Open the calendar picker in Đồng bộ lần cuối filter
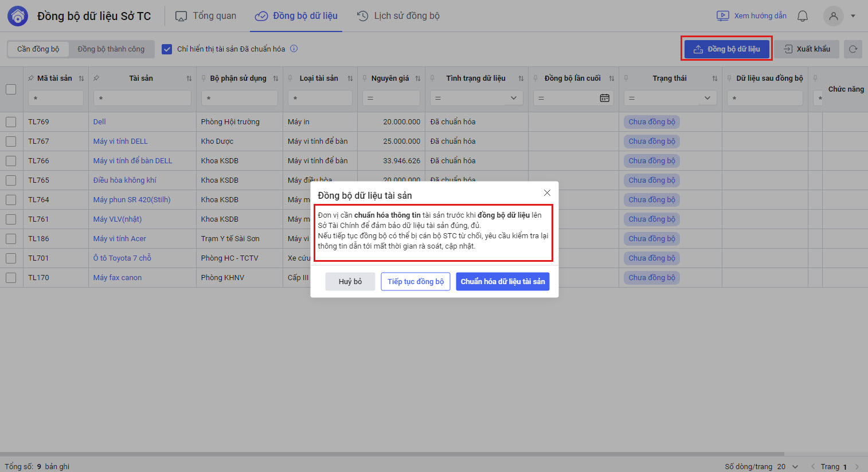This screenshot has height=472, width=868. [x=604, y=98]
